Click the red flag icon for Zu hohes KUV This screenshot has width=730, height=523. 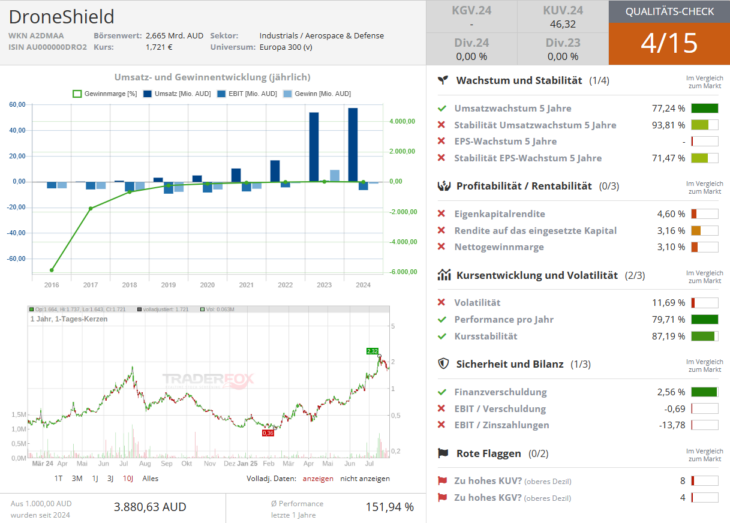(x=442, y=481)
